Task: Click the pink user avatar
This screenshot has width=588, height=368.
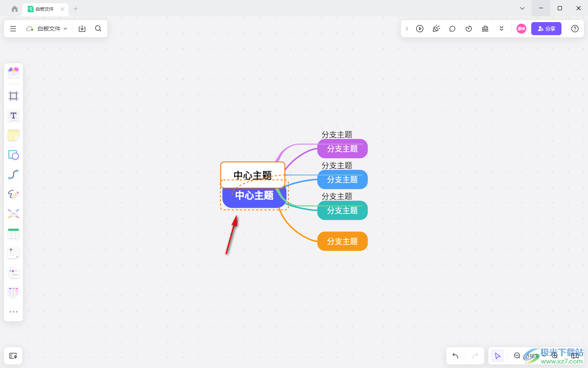Action: (x=521, y=29)
